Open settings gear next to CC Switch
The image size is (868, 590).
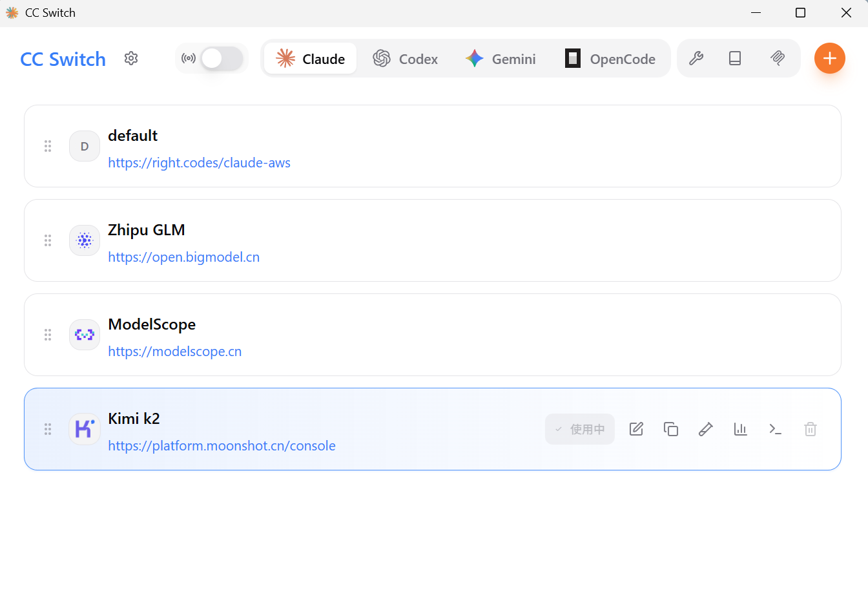131,58
